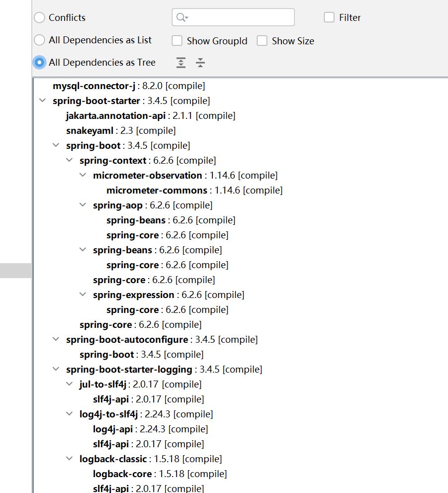The height and width of the screenshot is (493, 448).
Task: Select spring-context 6.2.6 row text
Action: (148, 160)
